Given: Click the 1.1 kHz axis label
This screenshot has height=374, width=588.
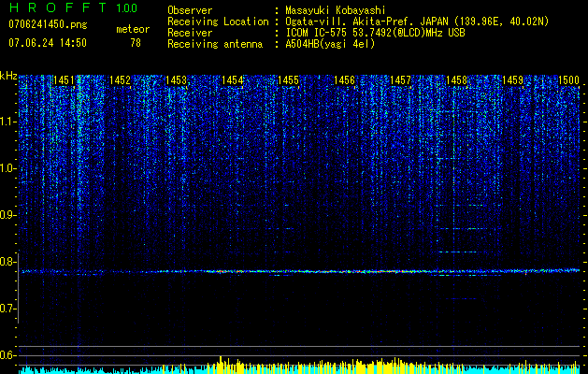Looking at the screenshot, I should (x=8, y=122).
